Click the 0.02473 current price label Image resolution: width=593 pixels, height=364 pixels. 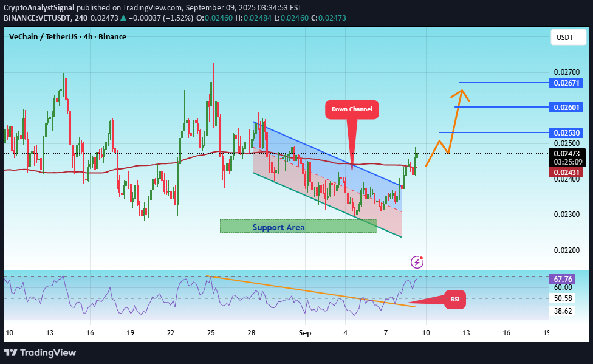566,153
